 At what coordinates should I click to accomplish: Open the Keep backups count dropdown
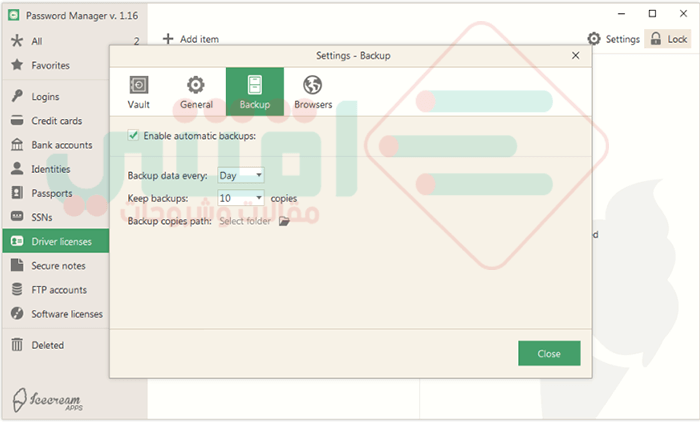241,198
